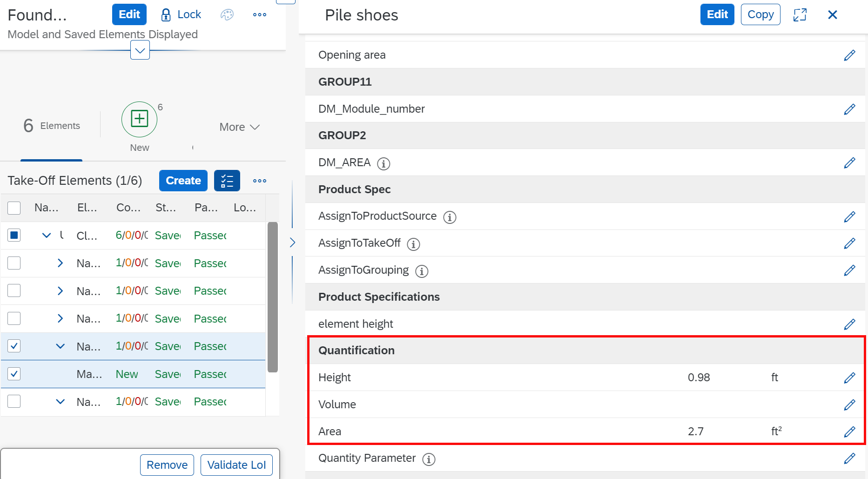Image resolution: width=868 pixels, height=479 pixels.
Task: Collapse the 6/0/0 top-level tree row
Action: coord(47,236)
